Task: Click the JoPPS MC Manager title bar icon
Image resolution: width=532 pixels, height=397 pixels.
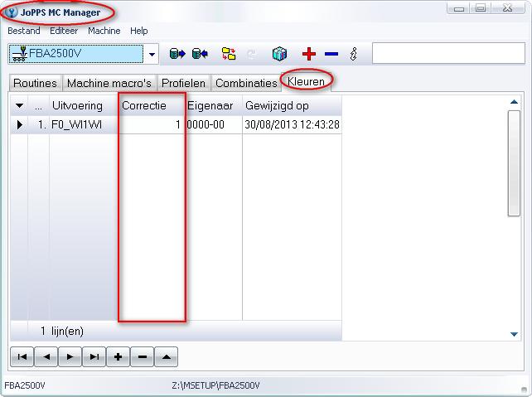Action: tap(12, 12)
